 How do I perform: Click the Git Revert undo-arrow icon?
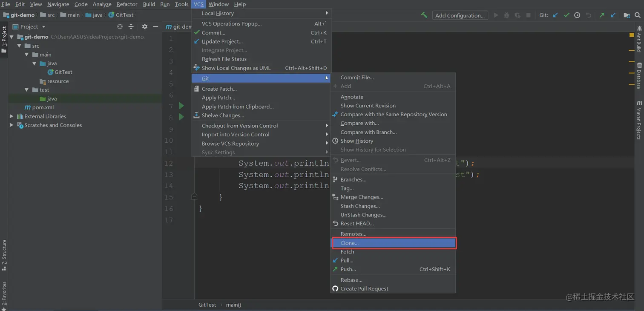click(x=589, y=15)
